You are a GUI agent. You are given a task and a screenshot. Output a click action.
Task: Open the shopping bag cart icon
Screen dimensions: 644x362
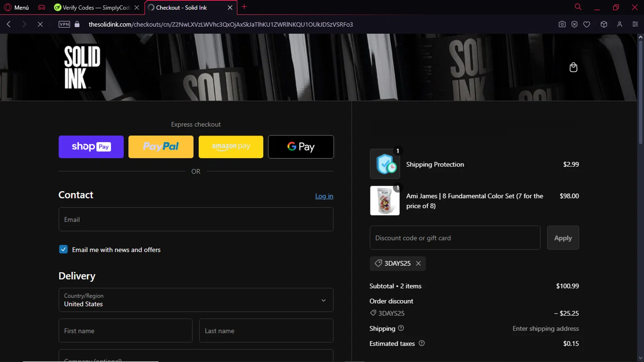pos(573,67)
